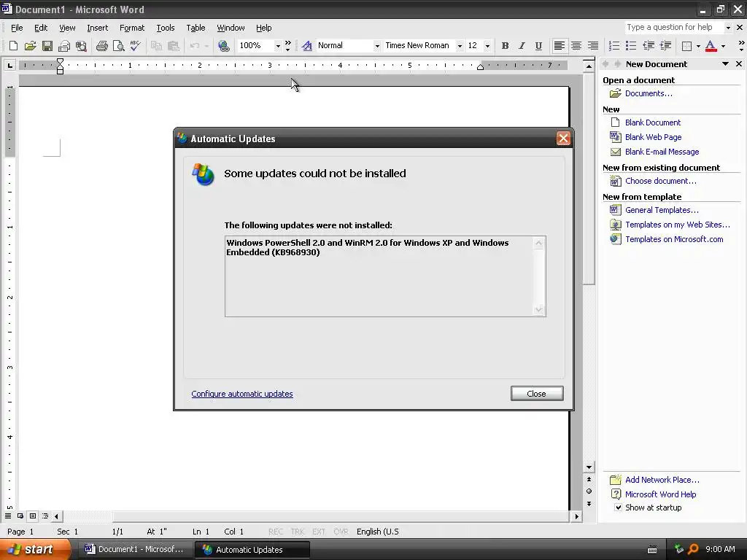The image size is (747, 560).
Task: Click the Decrease Indent icon
Action: pyautogui.click(x=649, y=46)
